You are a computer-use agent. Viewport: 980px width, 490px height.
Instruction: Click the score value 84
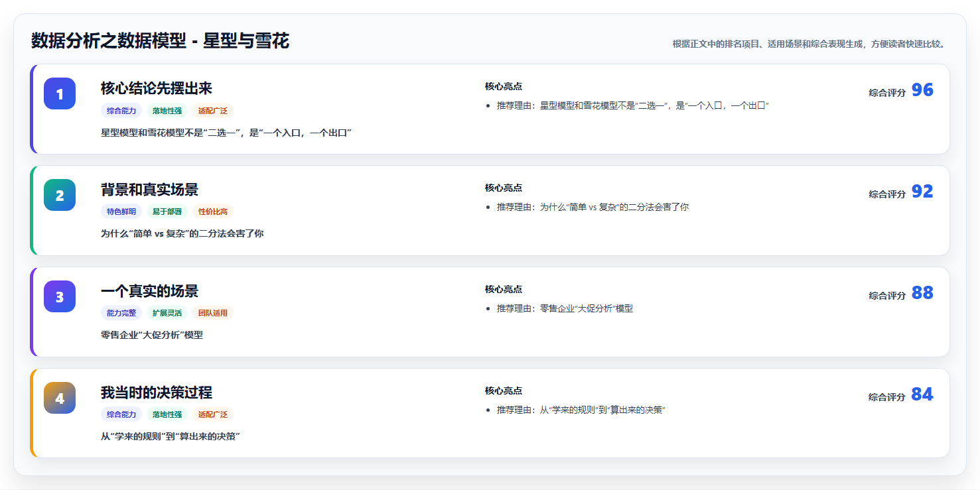[922, 395]
